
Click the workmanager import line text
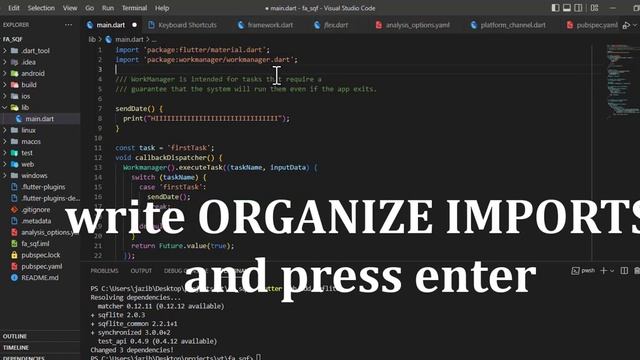click(207, 60)
